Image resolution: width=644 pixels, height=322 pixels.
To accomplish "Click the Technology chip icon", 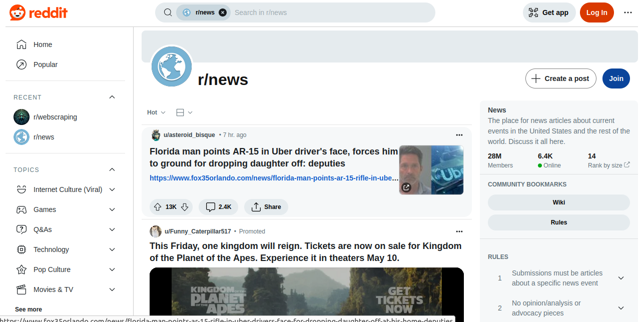I will pyautogui.click(x=22, y=249).
